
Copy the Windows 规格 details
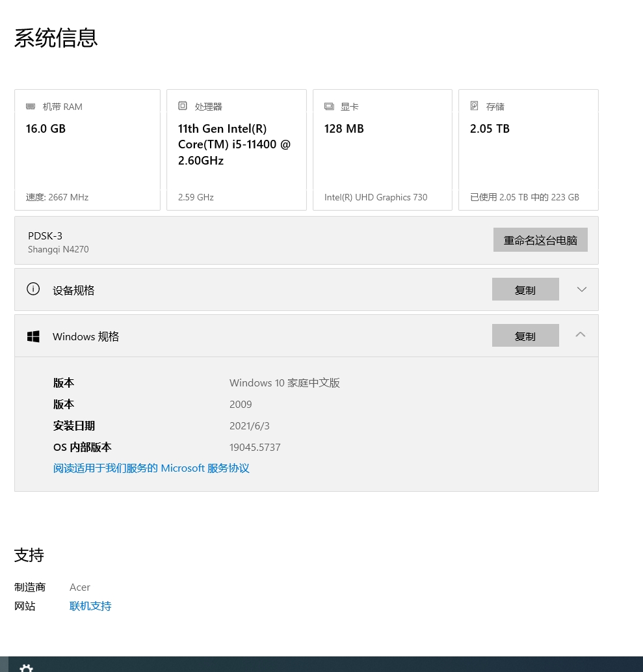525,336
